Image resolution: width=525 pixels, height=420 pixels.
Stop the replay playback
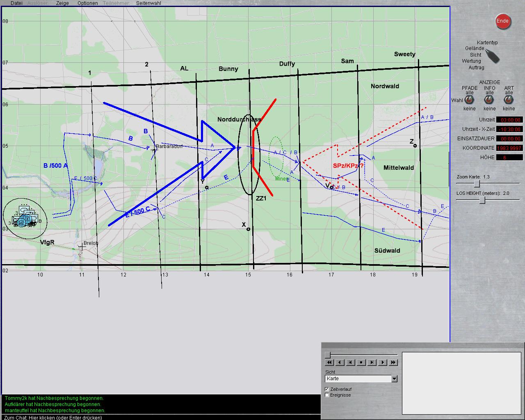(361, 362)
